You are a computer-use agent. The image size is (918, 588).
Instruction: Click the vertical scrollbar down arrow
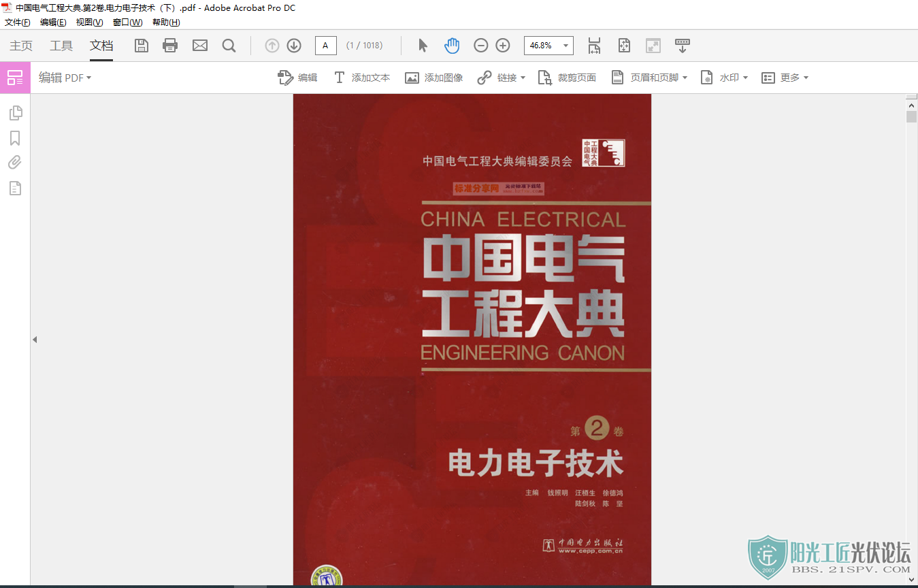pyautogui.click(x=912, y=580)
